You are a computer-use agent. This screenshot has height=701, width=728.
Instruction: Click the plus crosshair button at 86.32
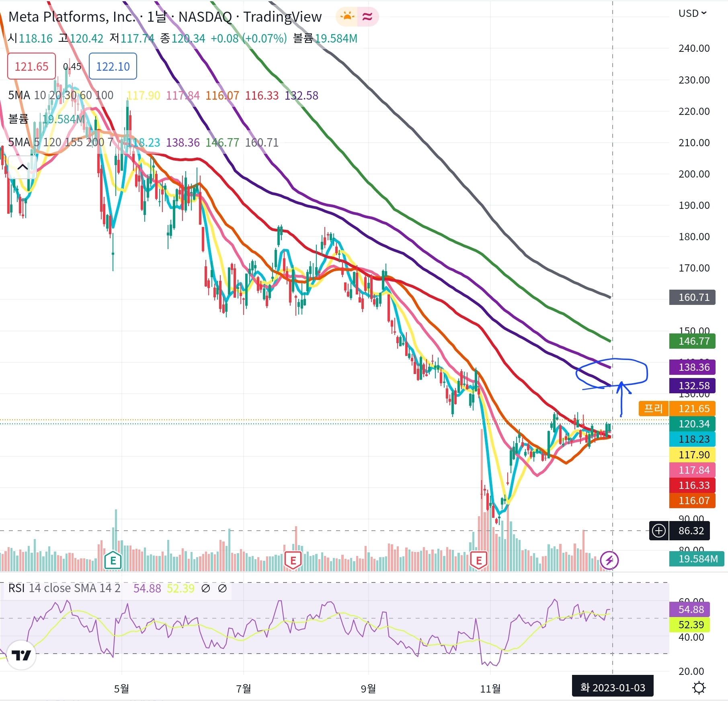[659, 531]
